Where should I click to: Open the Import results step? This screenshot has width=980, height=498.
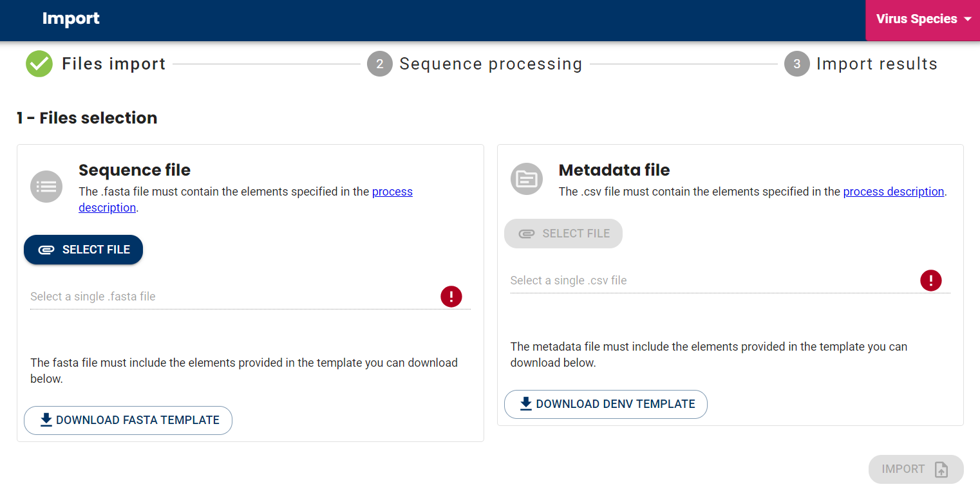click(877, 64)
